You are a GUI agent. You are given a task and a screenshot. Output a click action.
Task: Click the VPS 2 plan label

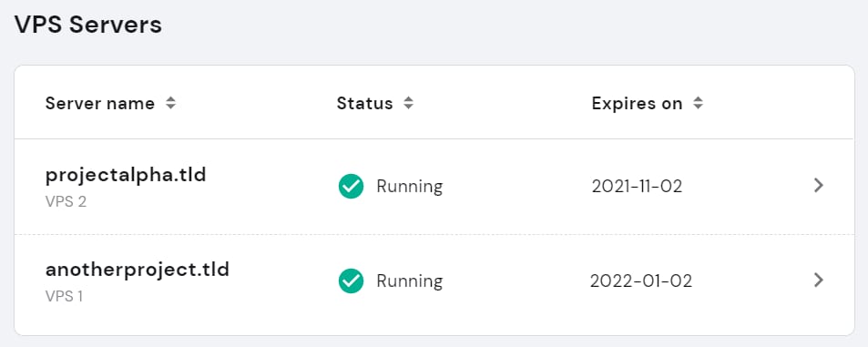(x=66, y=201)
